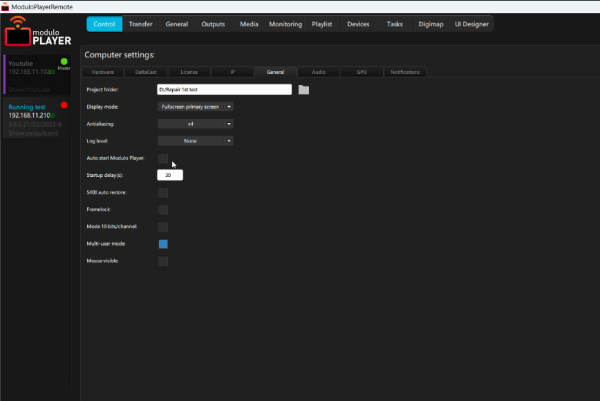Viewport: 600px width, 401px height.
Task: Open the Display mode dropdown
Action: tap(195, 106)
